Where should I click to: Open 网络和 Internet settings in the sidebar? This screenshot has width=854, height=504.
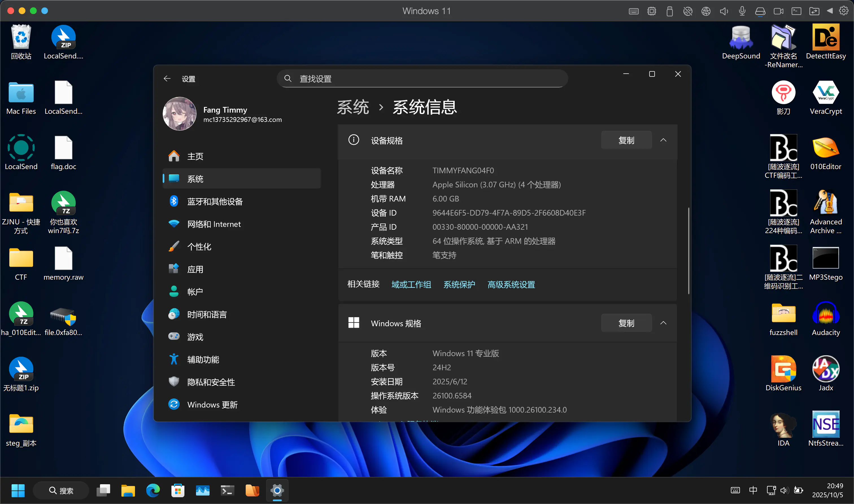tap(214, 224)
